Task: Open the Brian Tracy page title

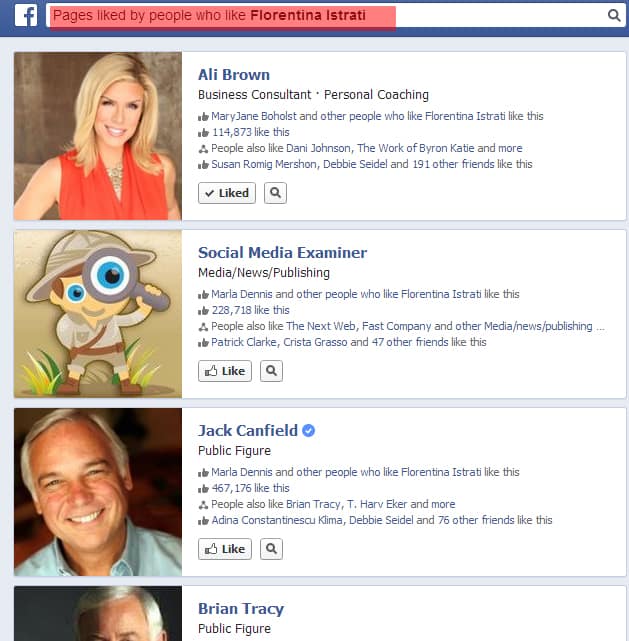Action: click(241, 609)
